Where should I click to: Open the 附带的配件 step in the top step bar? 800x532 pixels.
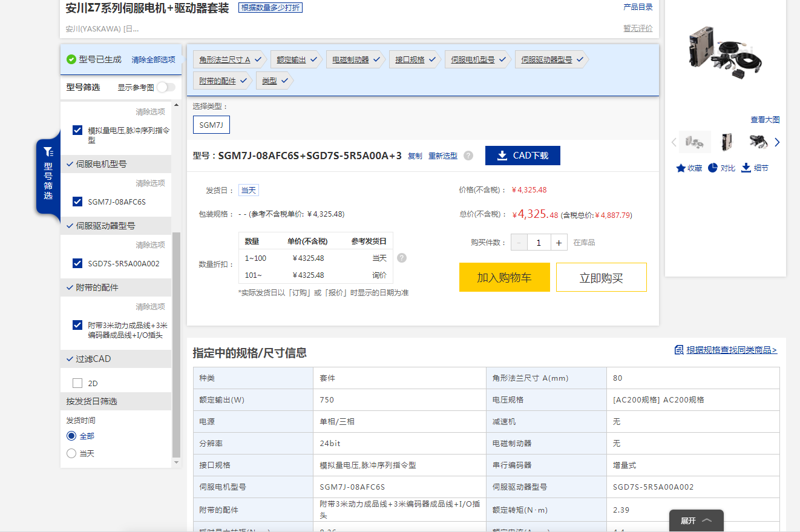(x=223, y=80)
